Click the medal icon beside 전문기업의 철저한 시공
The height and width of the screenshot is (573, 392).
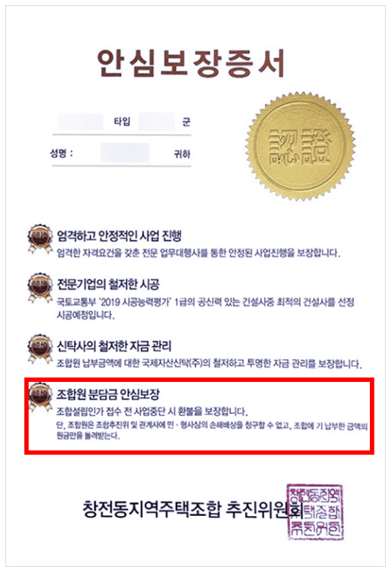40,288
